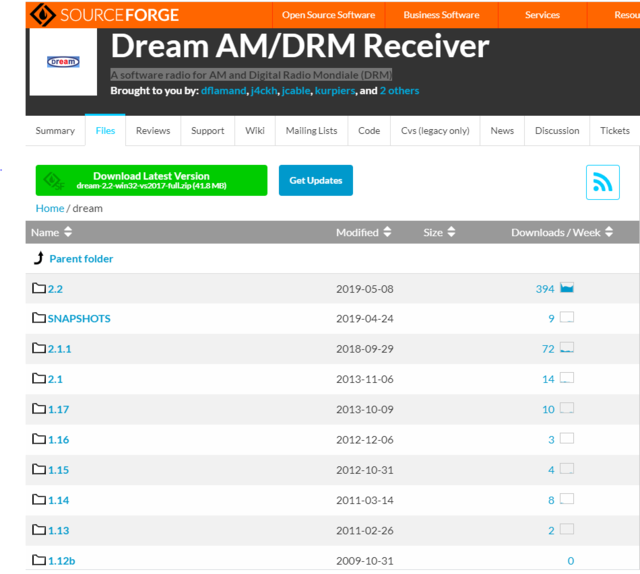Click the '2 others' contributors link
This screenshot has width=640, height=574.
tap(399, 90)
